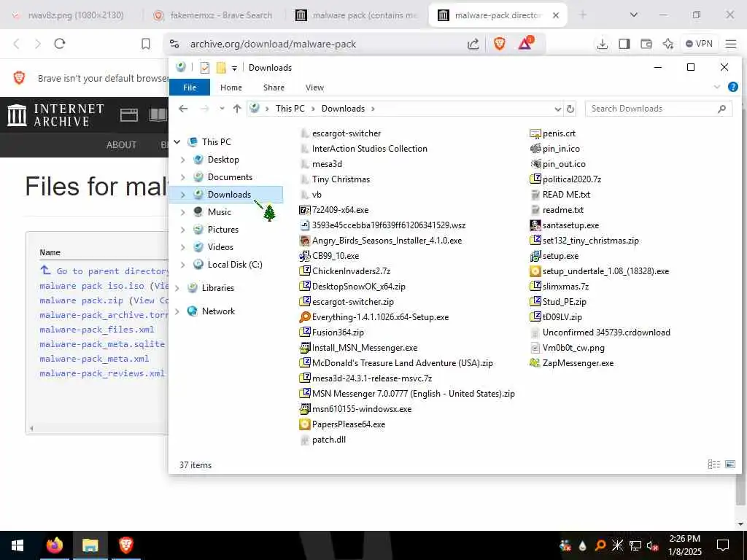Switch to fakememxz Brave Search tab

pos(214,15)
